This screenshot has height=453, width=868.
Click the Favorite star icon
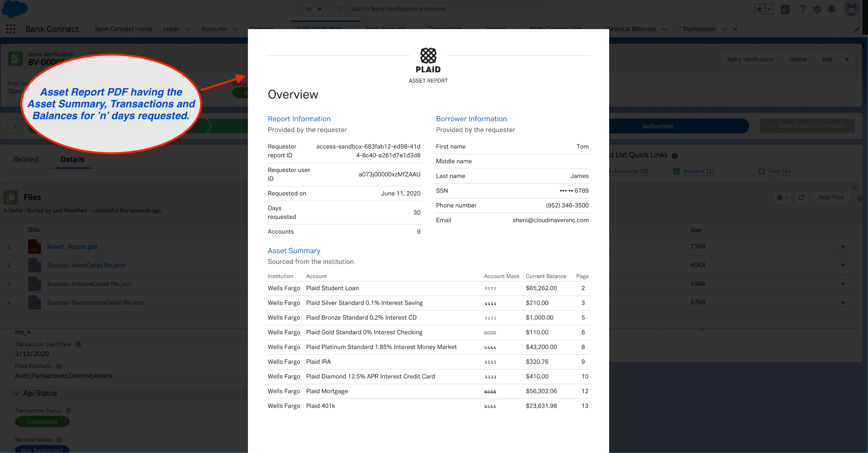coord(759,9)
